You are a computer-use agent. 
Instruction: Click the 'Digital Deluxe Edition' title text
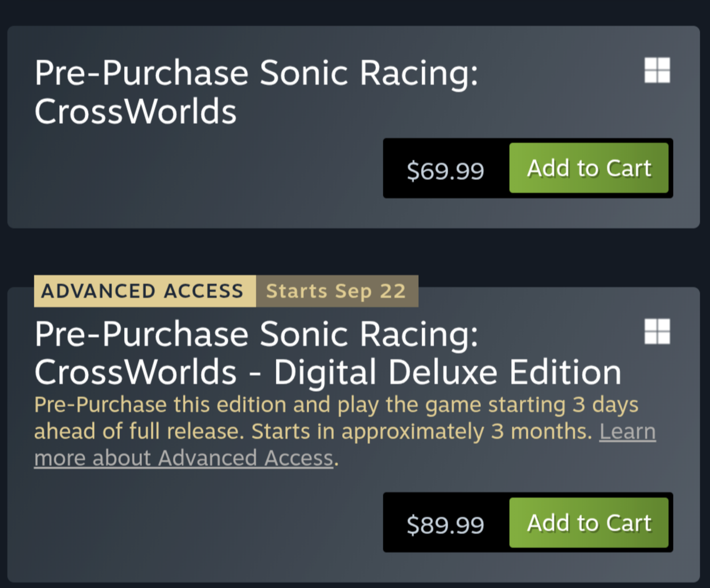[447, 372]
